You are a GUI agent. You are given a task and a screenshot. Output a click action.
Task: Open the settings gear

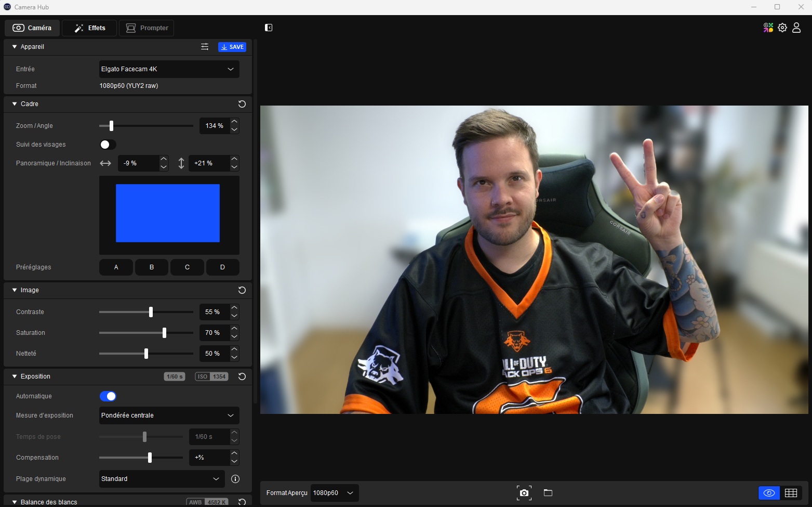(782, 28)
